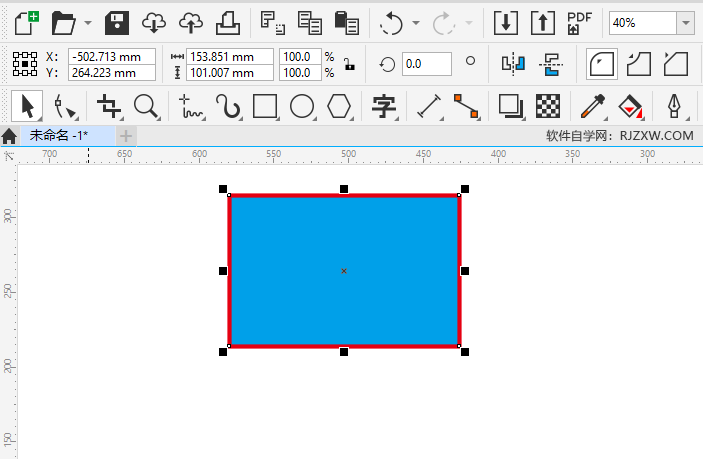Select the Pick tool arrow

point(28,105)
